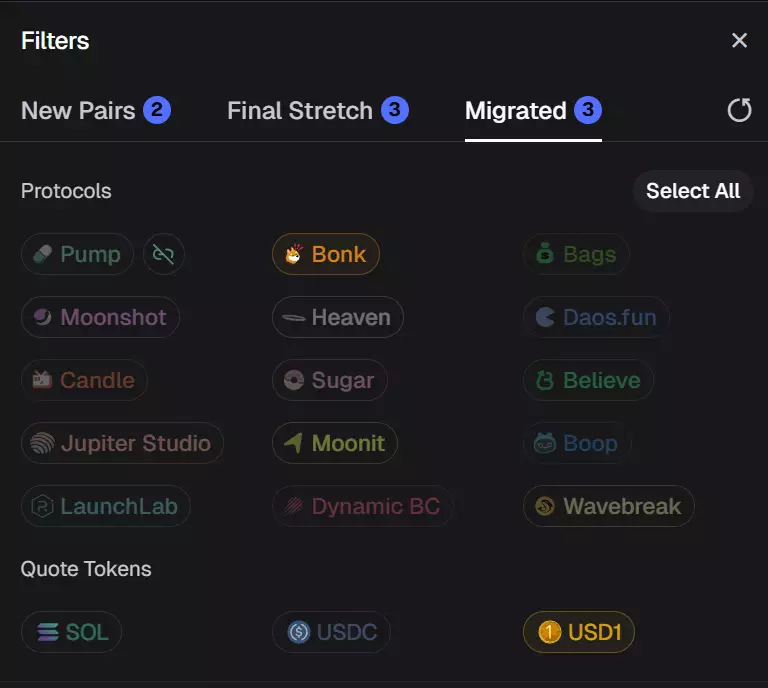768x688 pixels.
Task: Close the Filters panel with X icon
Action: tap(739, 41)
